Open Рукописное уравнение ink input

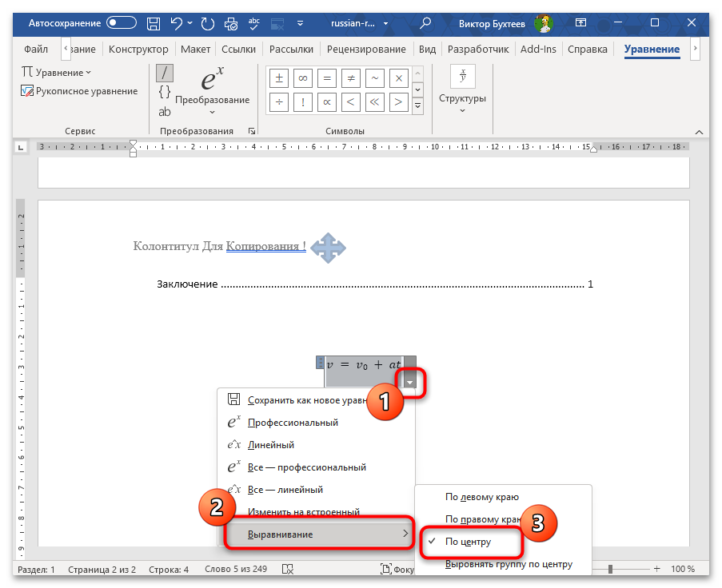(x=79, y=91)
